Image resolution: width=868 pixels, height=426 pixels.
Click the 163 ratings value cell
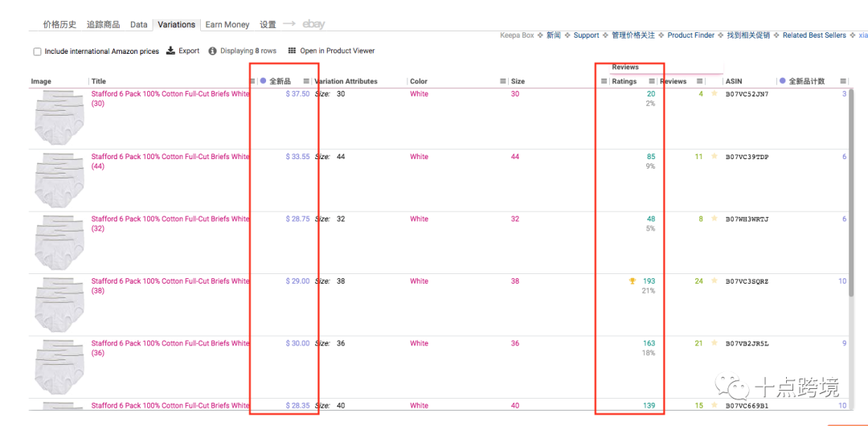(x=649, y=343)
